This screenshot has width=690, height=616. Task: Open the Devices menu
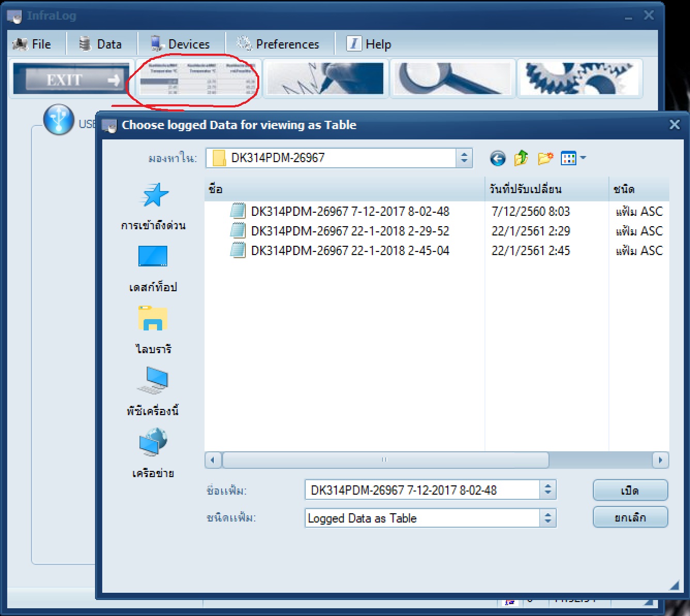(x=181, y=44)
